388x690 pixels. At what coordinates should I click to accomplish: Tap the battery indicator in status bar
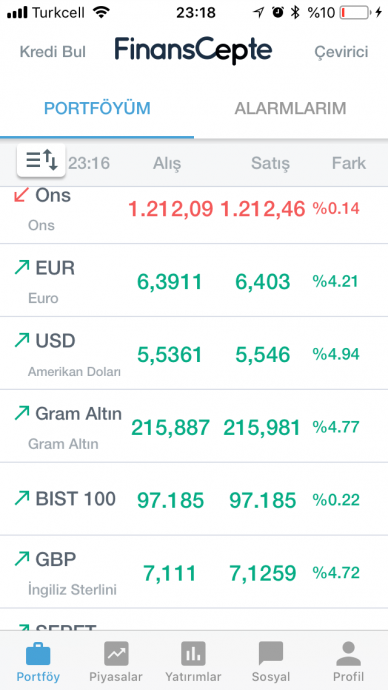(x=355, y=13)
